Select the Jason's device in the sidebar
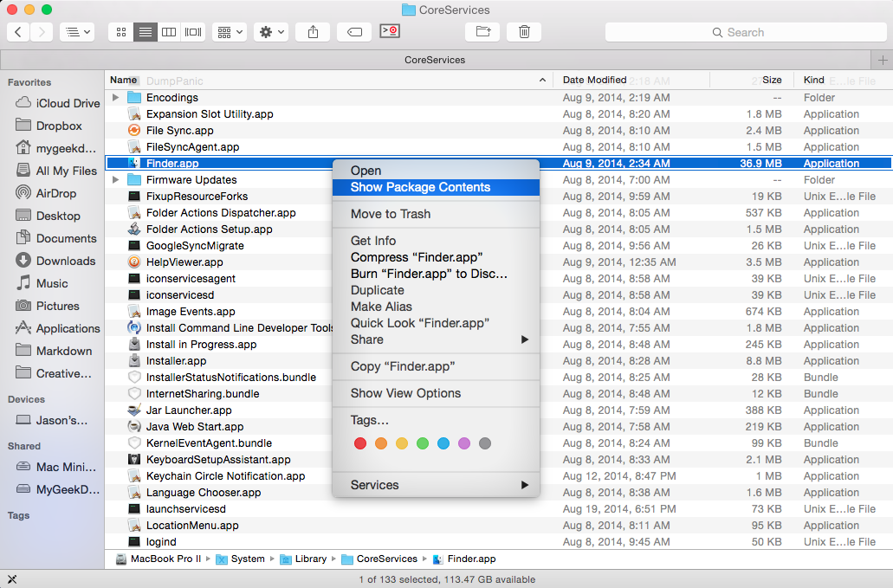The width and height of the screenshot is (893, 588). [x=52, y=420]
